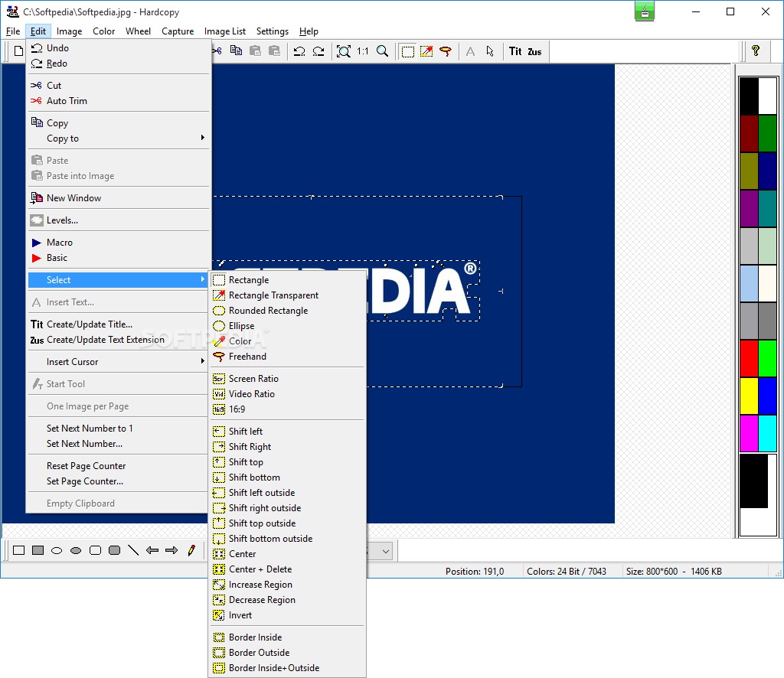784x678 pixels.
Task: Click the zoom 1:1 toolbar icon
Action: 363,51
